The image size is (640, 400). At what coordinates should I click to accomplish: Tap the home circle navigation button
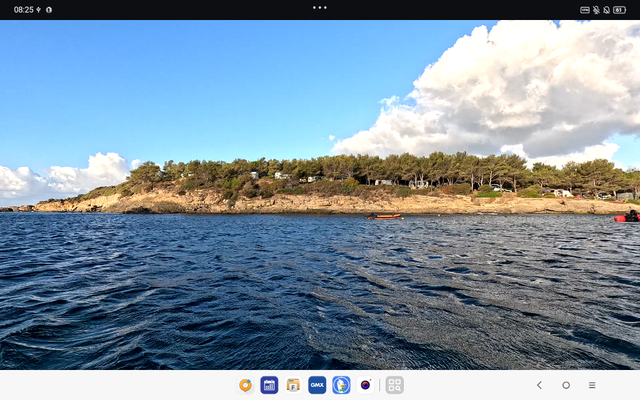pos(566,385)
